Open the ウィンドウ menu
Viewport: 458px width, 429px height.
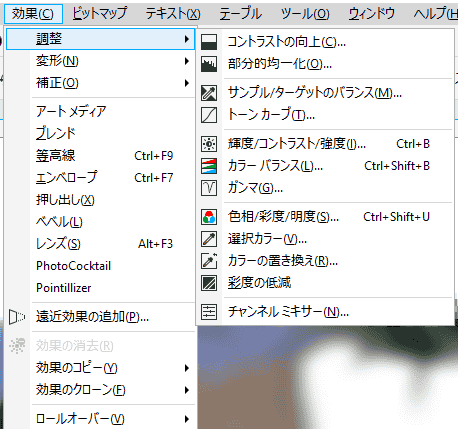372,14
